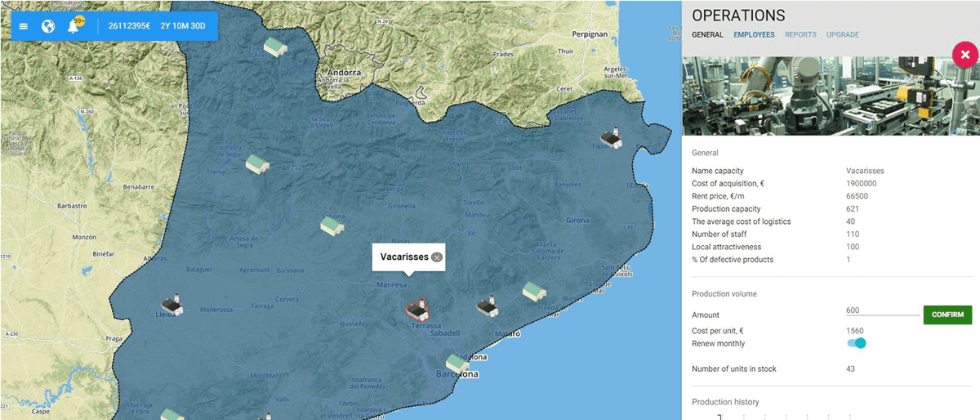The height and width of the screenshot is (420, 980).
Task: Switch to the Employees tab
Action: coord(754,34)
